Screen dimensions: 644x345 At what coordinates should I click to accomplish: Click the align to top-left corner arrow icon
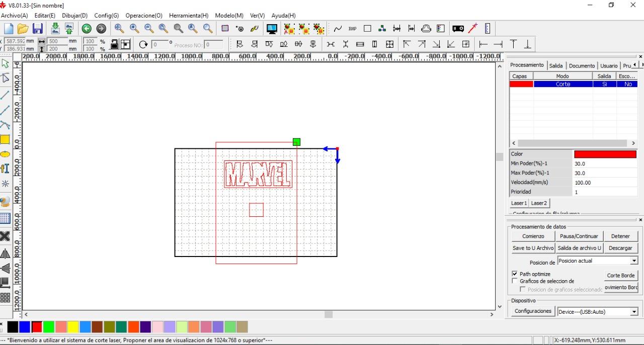[407, 44]
